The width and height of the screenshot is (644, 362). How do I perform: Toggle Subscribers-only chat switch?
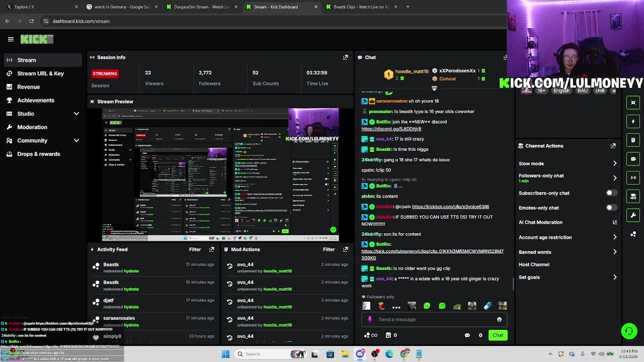point(611,193)
